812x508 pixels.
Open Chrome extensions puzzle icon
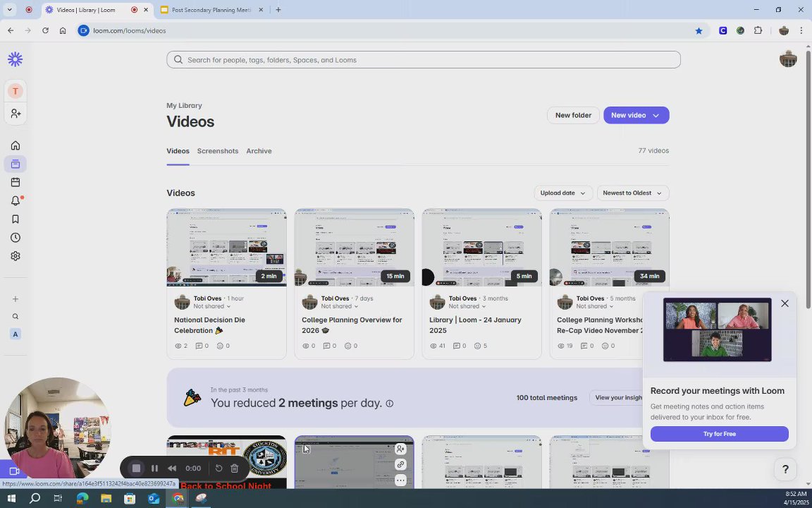758,30
